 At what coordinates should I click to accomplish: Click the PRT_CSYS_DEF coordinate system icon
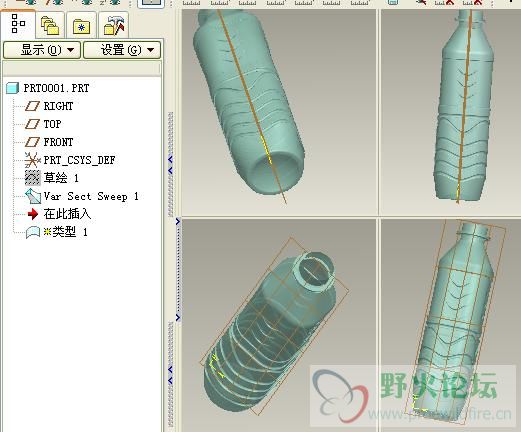(x=32, y=160)
